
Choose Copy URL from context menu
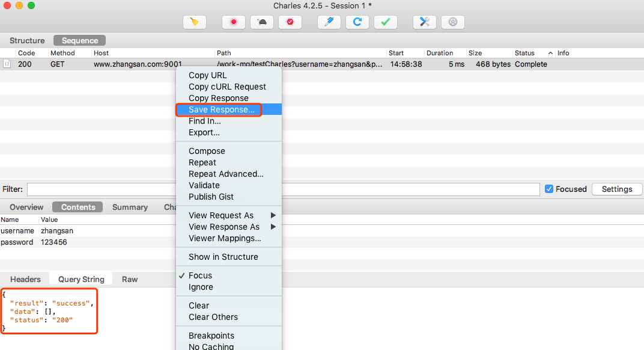point(229,75)
